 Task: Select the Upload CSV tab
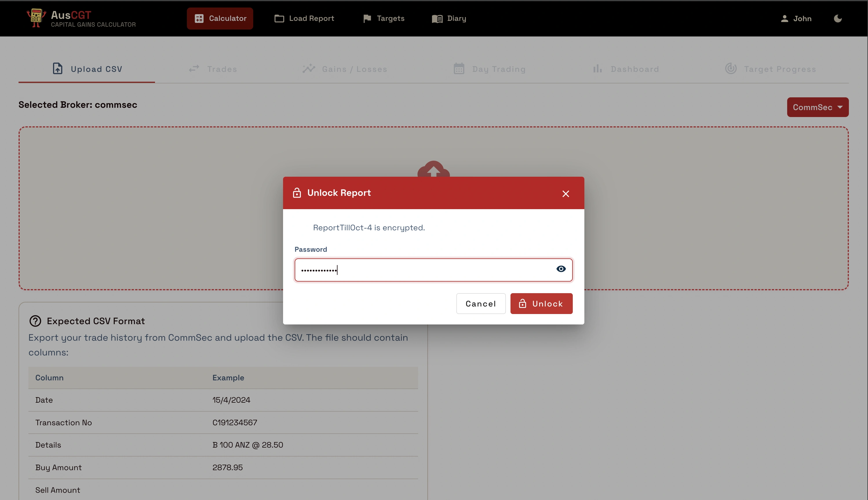tap(87, 69)
